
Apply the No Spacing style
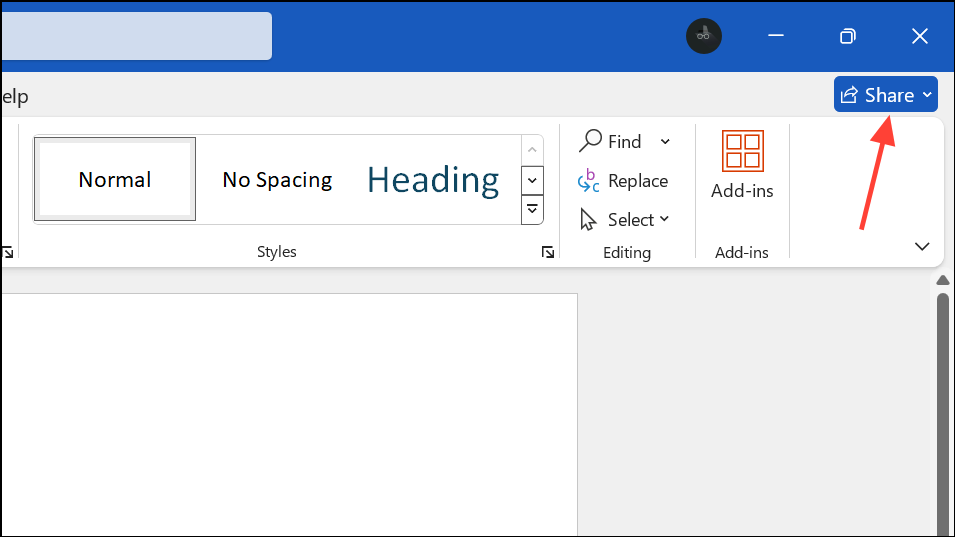pyautogui.click(x=277, y=180)
